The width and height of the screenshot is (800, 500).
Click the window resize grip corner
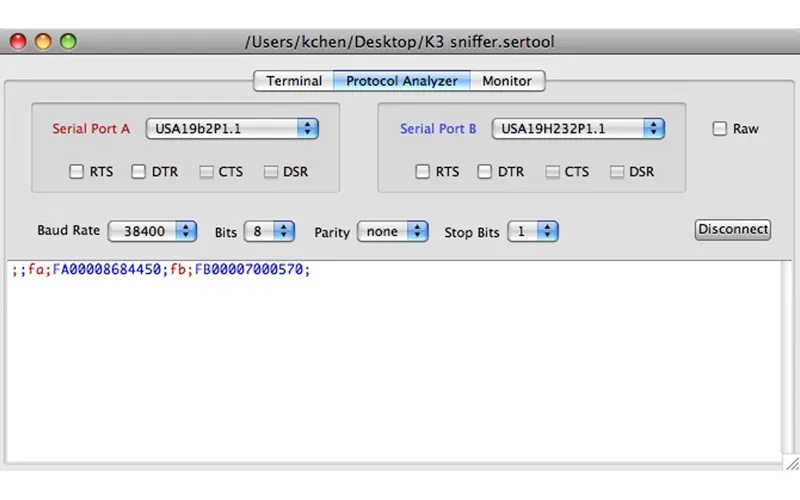pyautogui.click(x=790, y=465)
